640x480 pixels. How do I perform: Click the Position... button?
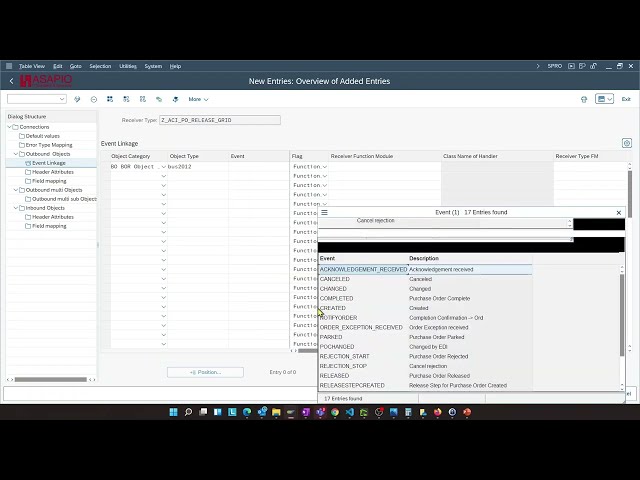[x=205, y=372]
